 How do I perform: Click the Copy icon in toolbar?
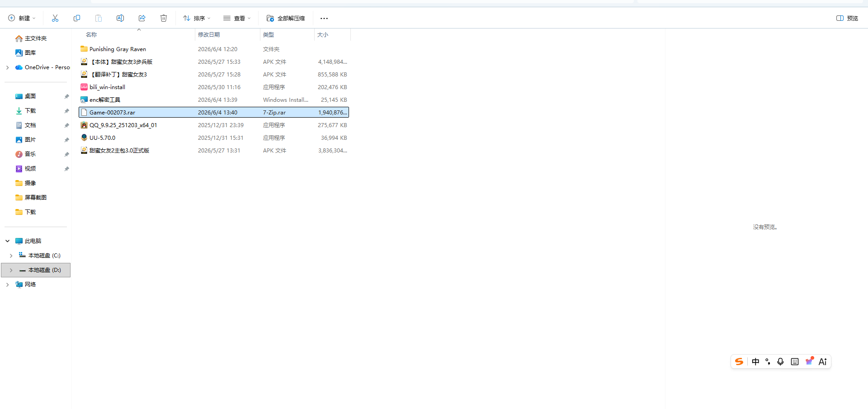pyautogui.click(x=77, y=18)
